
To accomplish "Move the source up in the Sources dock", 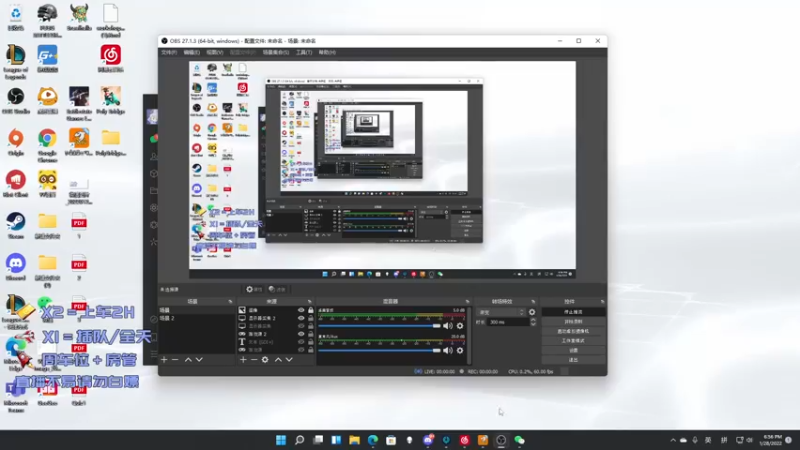I will coord(278,360).
